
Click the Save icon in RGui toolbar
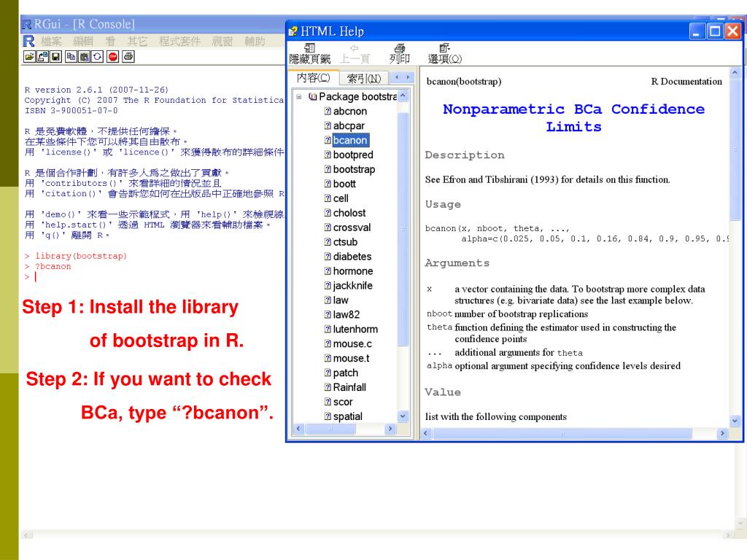click(55, 57)
